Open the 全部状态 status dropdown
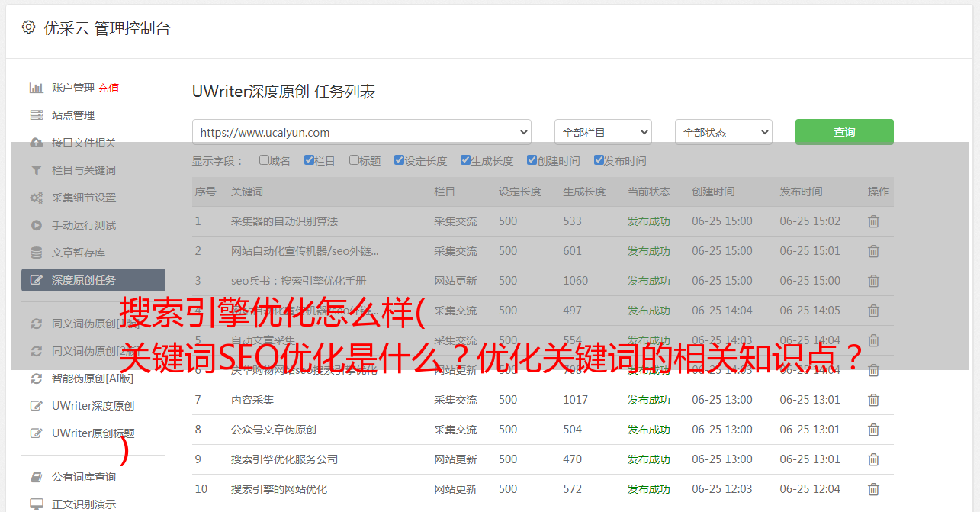 (x=724, y=132)
